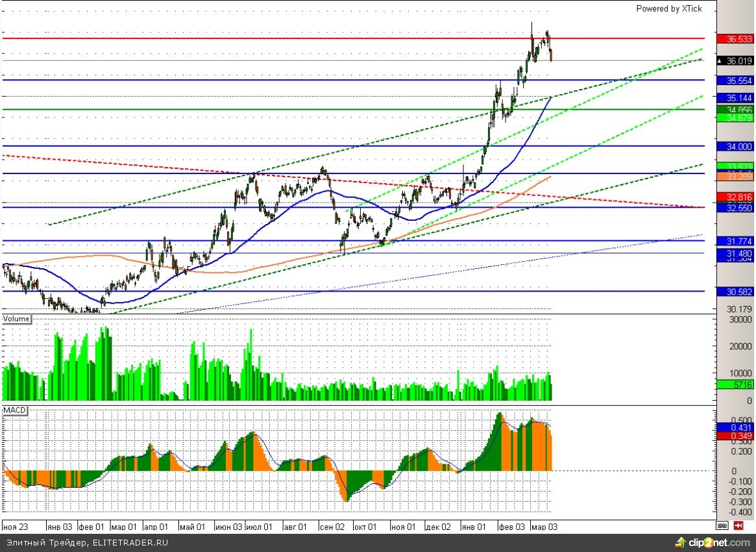Select the 'окт 01' date axis label
This screenshot has height=552, width=756.
click(x=365, y=527)
